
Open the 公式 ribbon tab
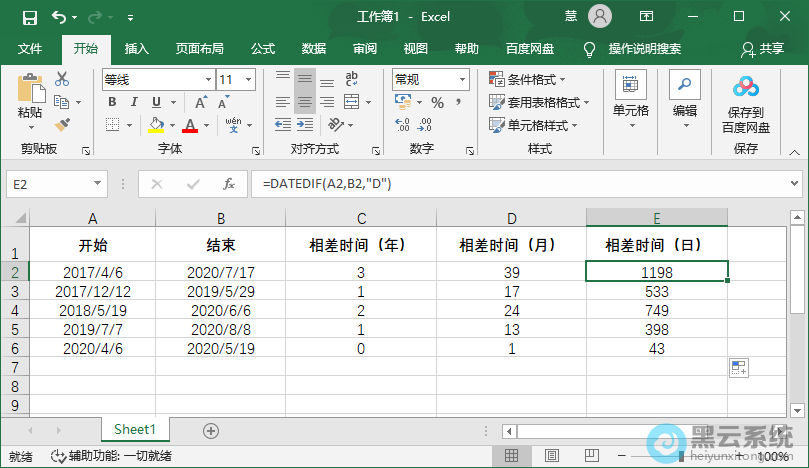tap(263, 49)
